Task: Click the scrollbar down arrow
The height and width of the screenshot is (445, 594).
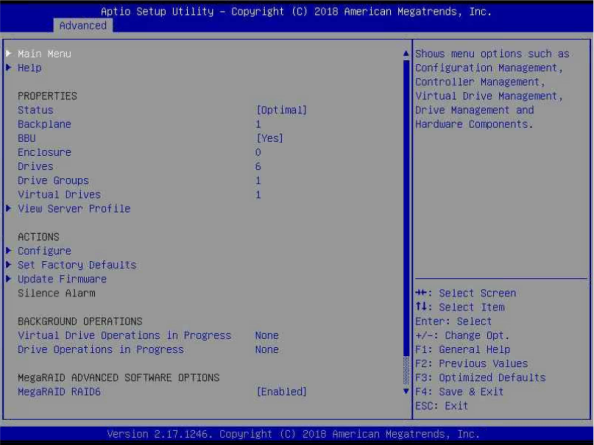Action: click(x=406, y=391)
